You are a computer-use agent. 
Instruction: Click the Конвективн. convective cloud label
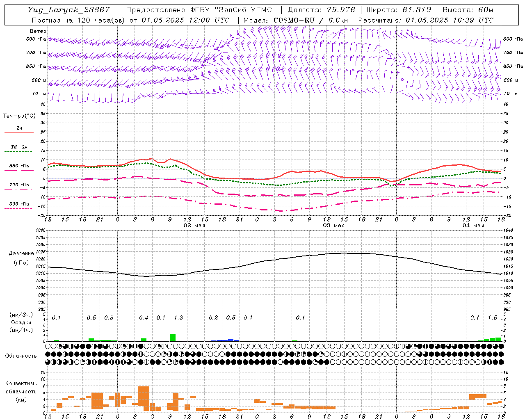coord(21,383)
